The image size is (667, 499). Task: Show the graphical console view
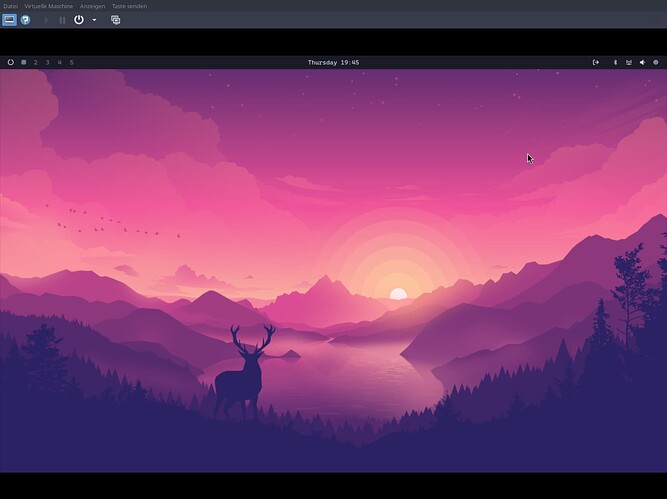(9, 20)
